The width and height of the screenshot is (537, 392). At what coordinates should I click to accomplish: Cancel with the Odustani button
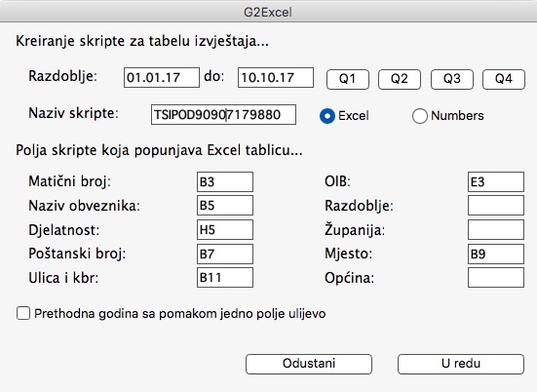(309, 364)
